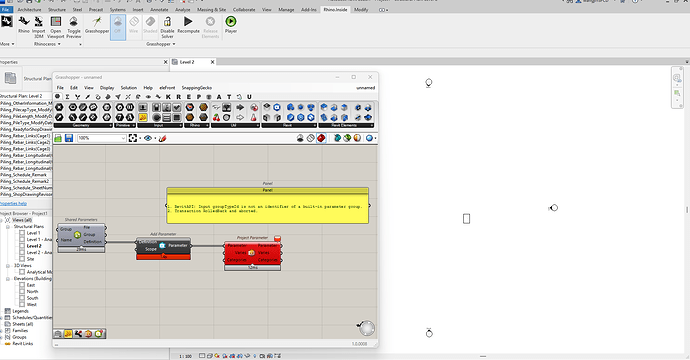Click the eye named-views icon in Grasshopper

[148, 138]
